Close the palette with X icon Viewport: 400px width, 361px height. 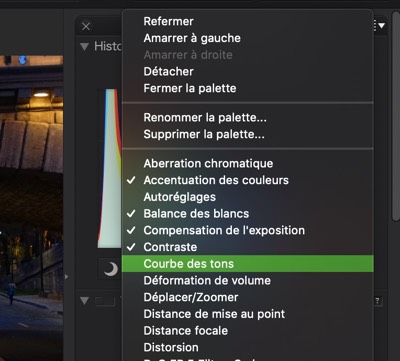click(86, 26)
